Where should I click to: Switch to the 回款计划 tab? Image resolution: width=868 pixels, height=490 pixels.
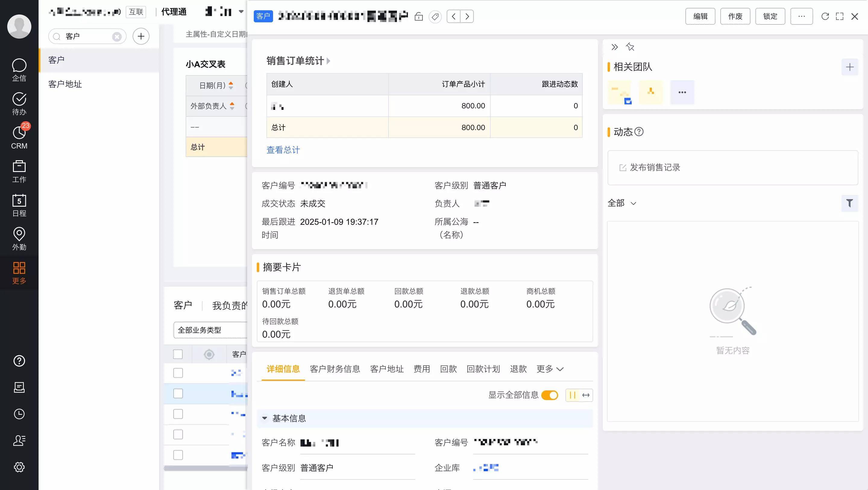[x=483, y=369]
